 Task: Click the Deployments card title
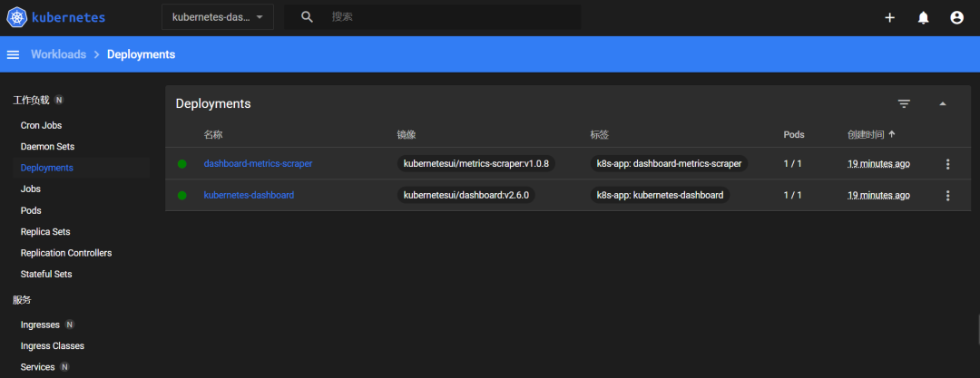pyautogui.click(x=213, y=103)
